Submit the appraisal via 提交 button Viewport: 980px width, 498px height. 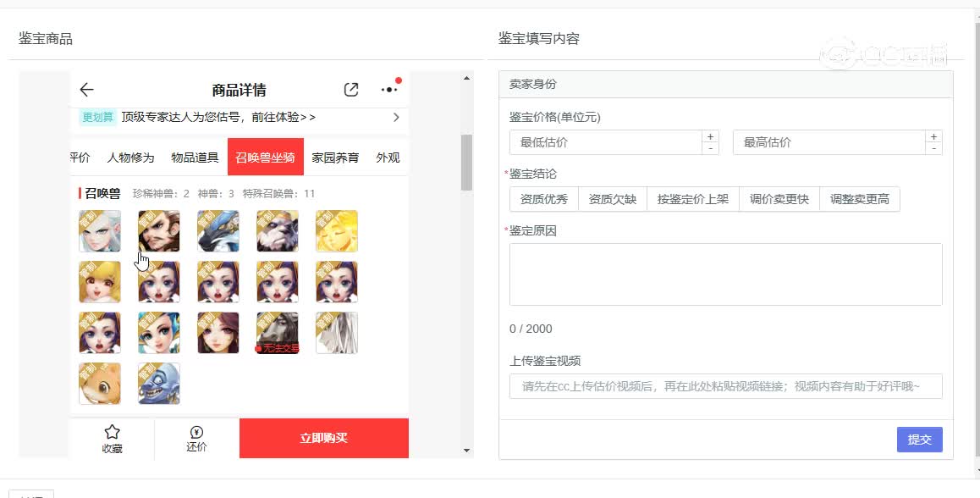click(919, 439)
